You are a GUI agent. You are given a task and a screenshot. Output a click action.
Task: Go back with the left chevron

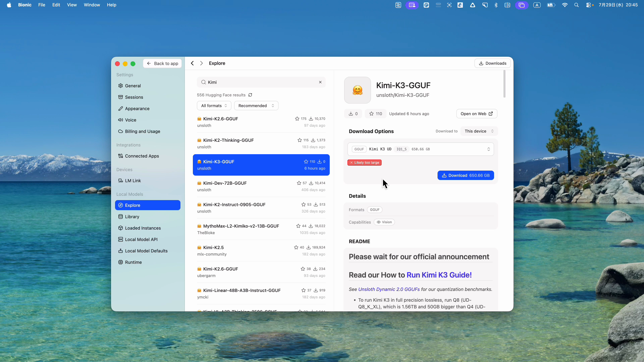point(192,63)
